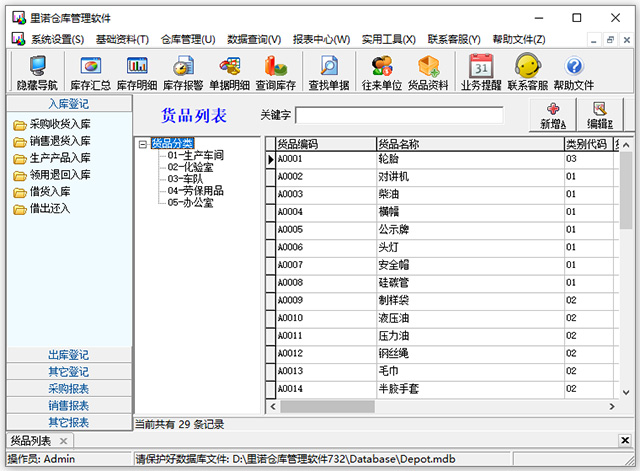Click the 货品列表 bottom tab

[31, 441]
